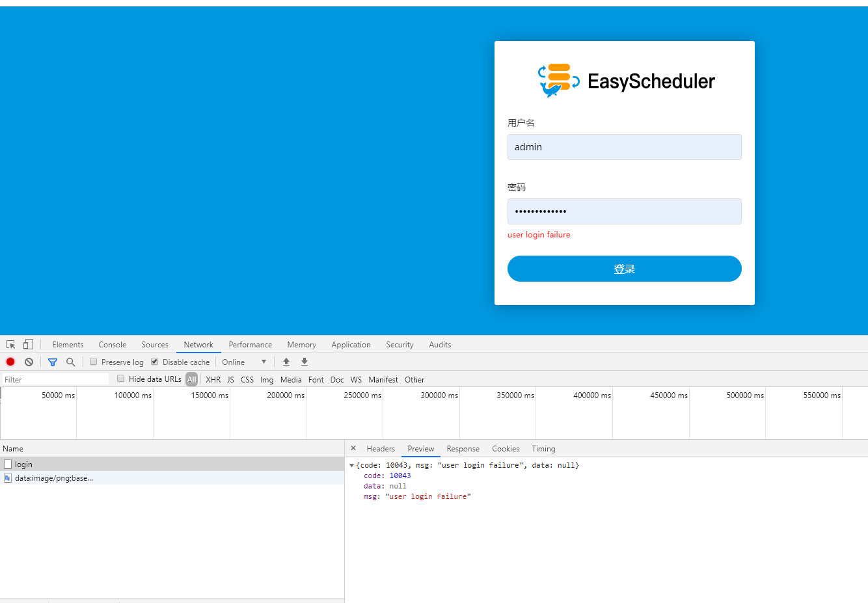Open the Memory tab
The height and width of the screenshot is (603, 868).
click(302, 345)
